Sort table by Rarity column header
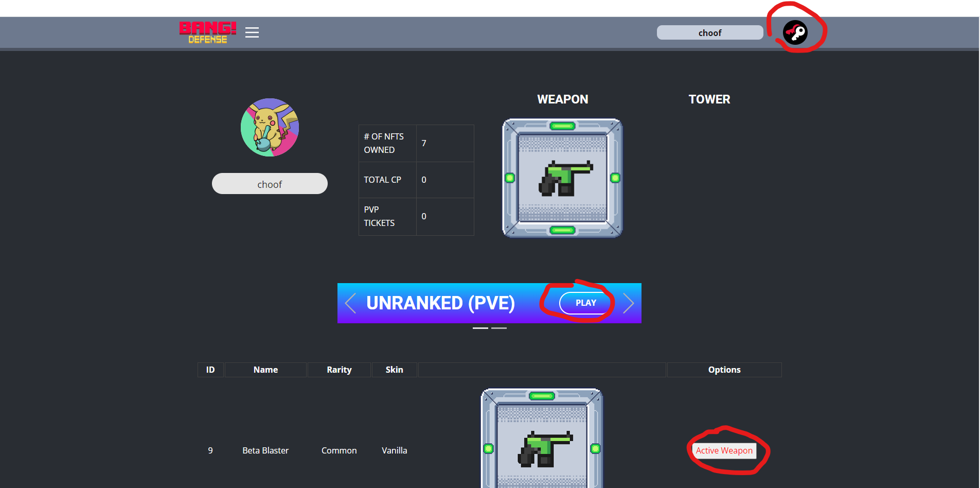Viewport: 980px width, 488px height. click(339, 370)
